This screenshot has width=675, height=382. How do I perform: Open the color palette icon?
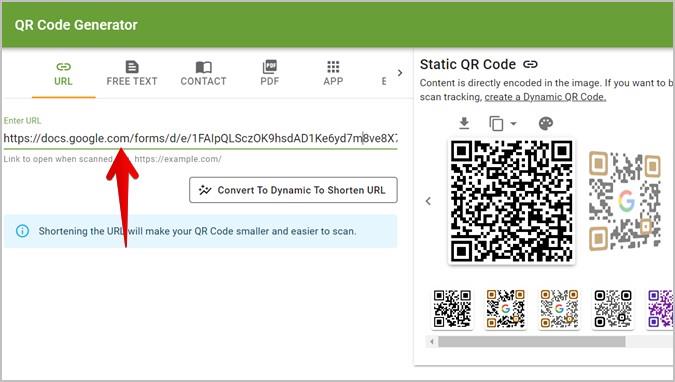tap(545, 124)
